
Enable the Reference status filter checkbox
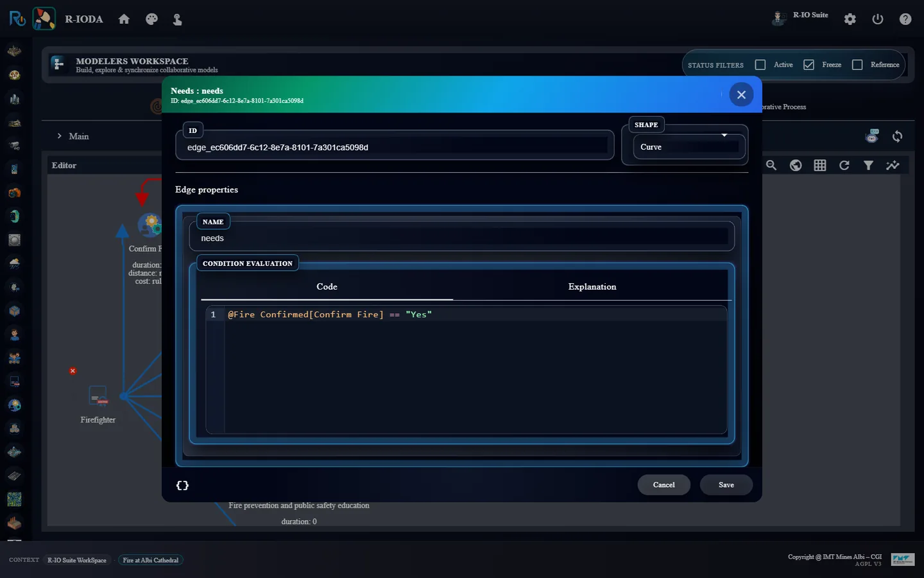[857, 65]
